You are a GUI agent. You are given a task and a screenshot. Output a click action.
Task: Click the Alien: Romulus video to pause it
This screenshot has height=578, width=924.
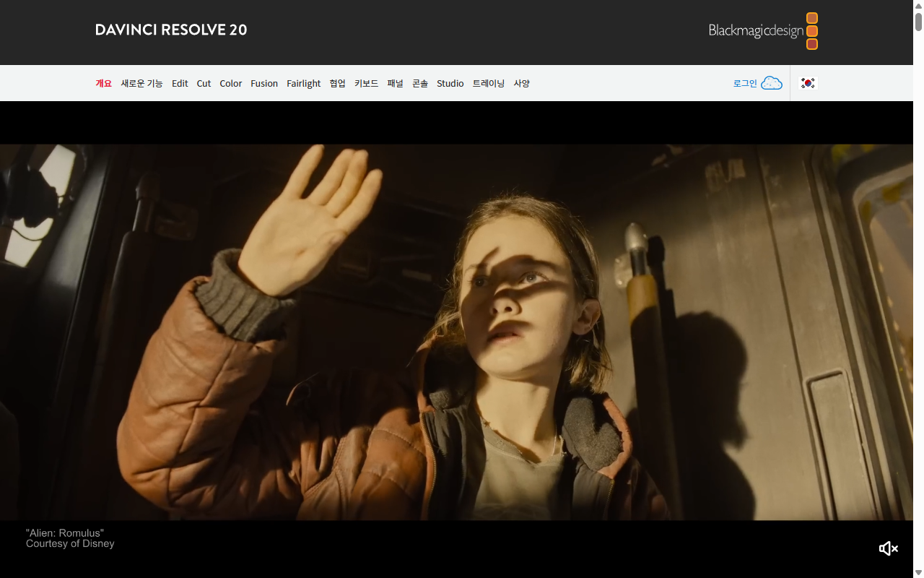[455, 332]
